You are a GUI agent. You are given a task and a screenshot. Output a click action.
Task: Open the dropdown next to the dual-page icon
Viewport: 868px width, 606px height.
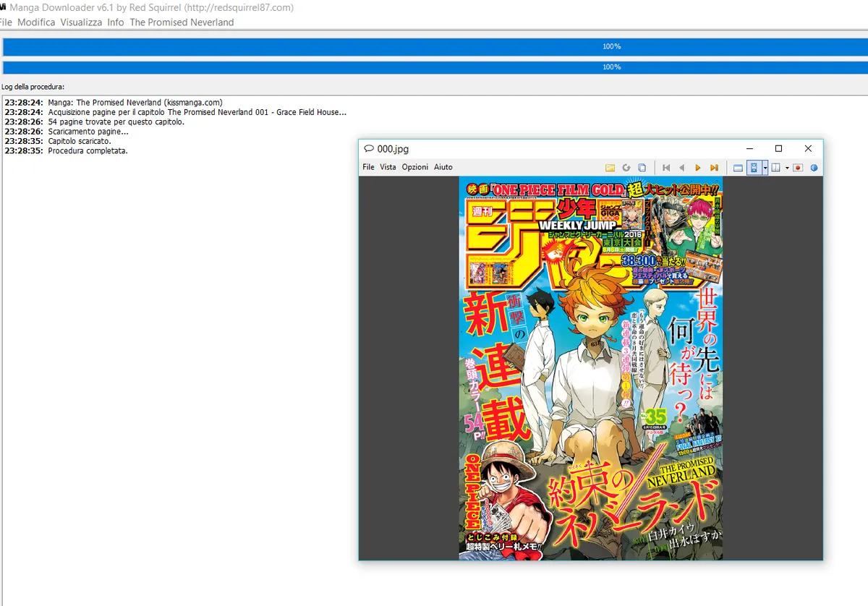[x=787, y=167]
